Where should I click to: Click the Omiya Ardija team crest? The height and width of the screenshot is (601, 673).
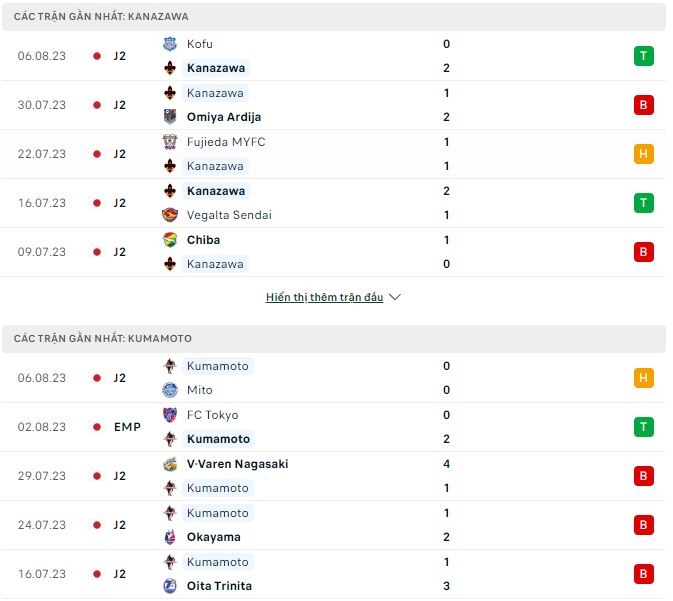[170, 117]
